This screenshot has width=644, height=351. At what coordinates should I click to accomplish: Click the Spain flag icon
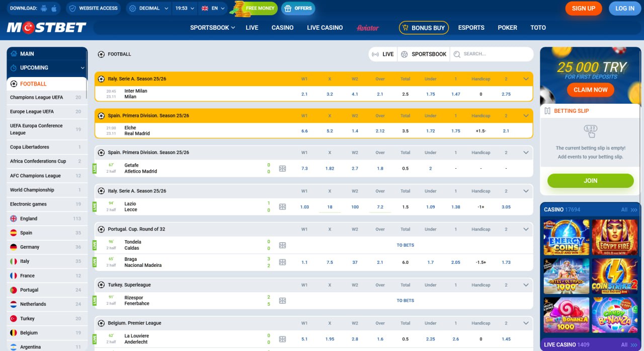14,233
